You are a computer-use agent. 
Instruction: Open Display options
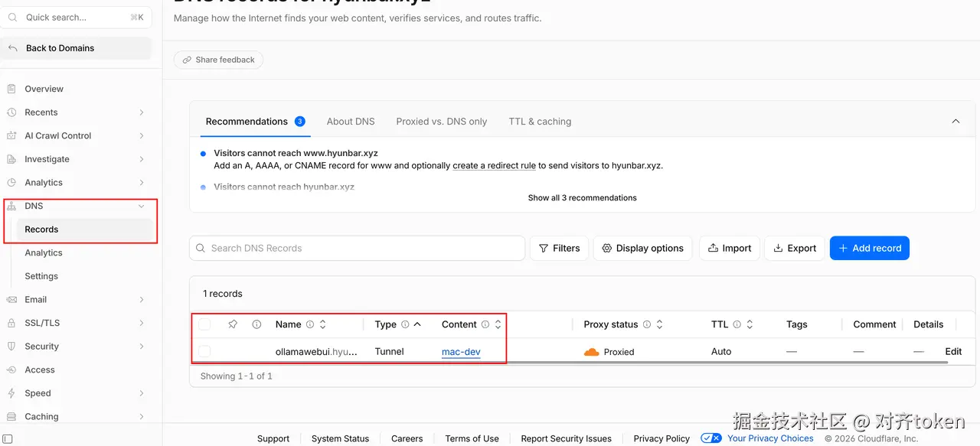[643, 248]
